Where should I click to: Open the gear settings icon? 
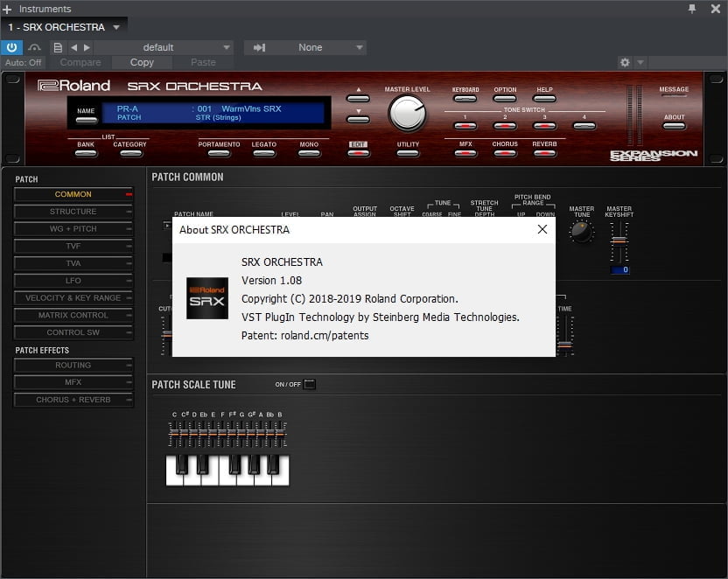click(x=625, y=62)
